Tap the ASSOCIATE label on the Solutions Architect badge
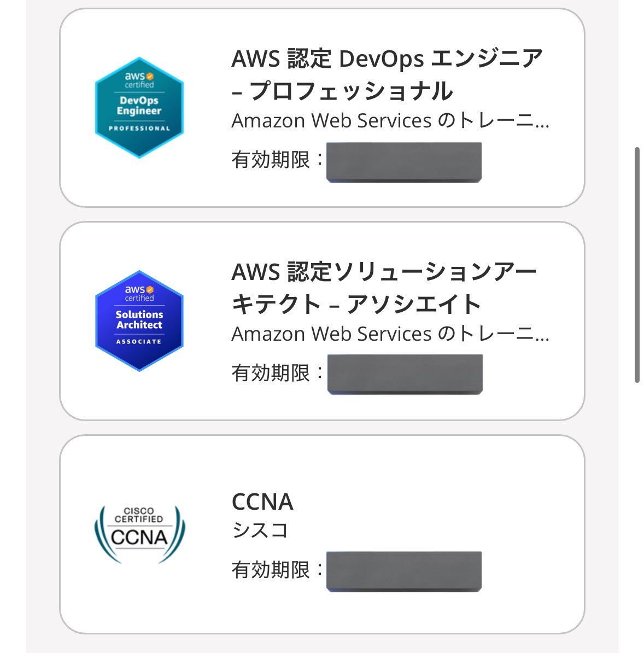Screen dimensions: 644x653 pos(139,342)
